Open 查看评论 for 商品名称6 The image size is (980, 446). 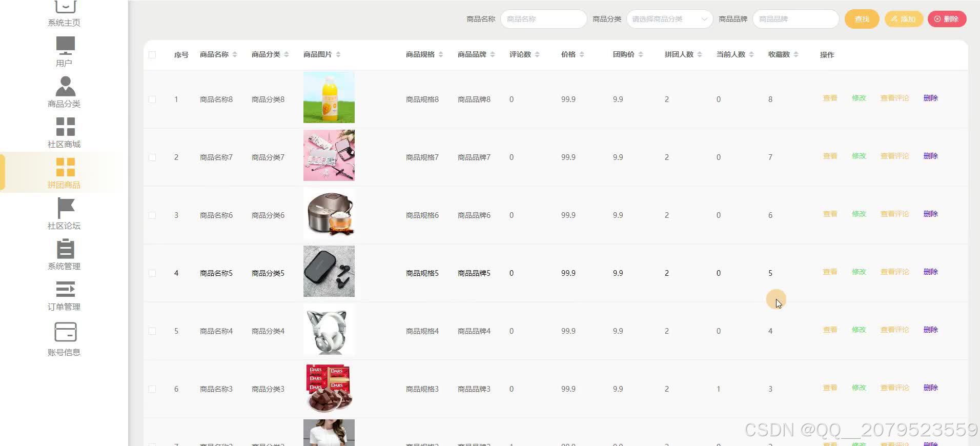coord(895,214)
